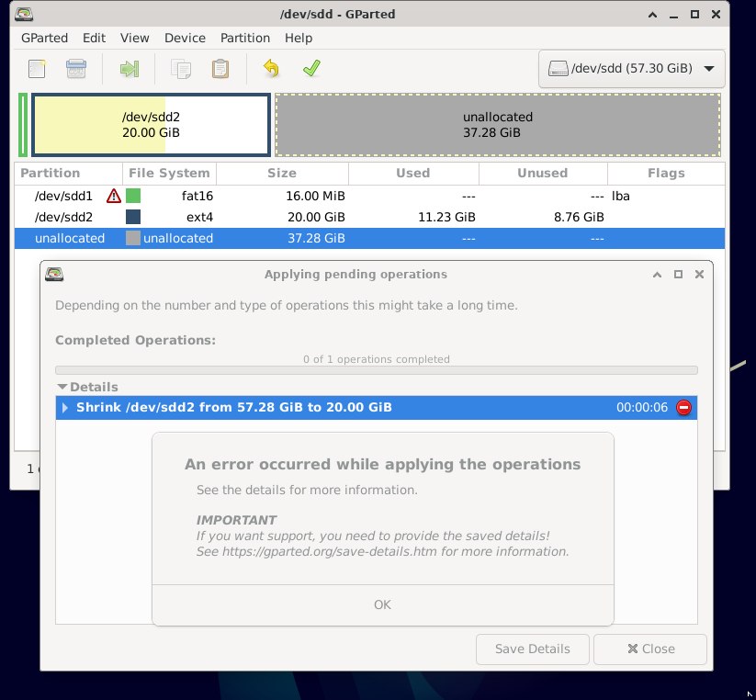Click the New partition toolbar icon
The image size is (756, 700).
click(37, 69)
